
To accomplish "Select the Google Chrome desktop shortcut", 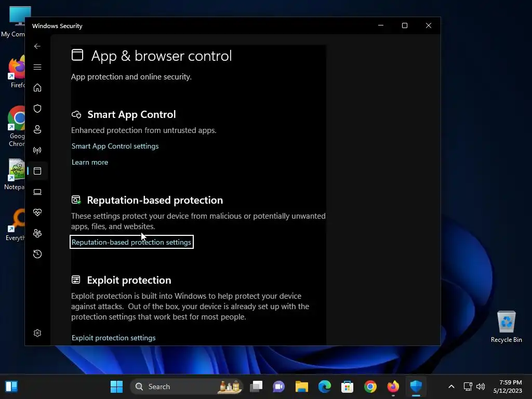I will (x=16, y=126).
